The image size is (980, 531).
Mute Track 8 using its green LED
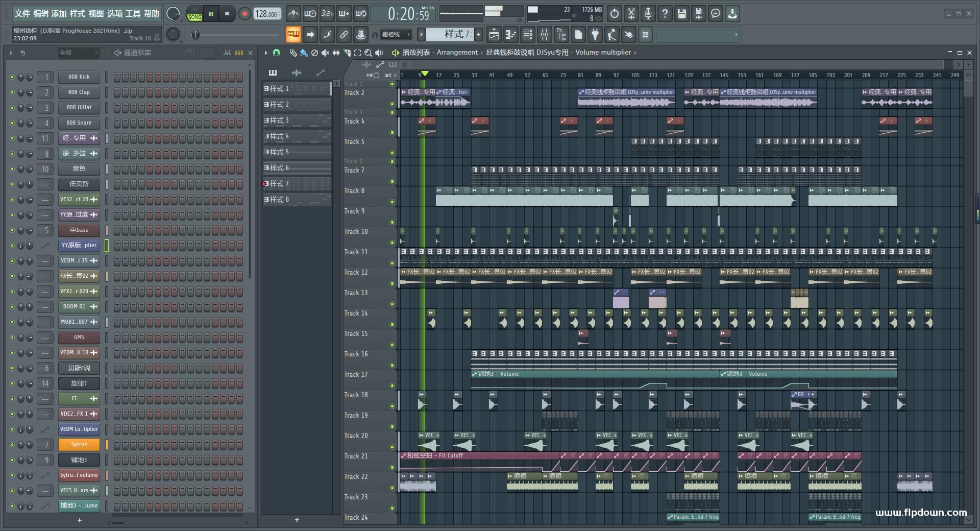[392, 202]
